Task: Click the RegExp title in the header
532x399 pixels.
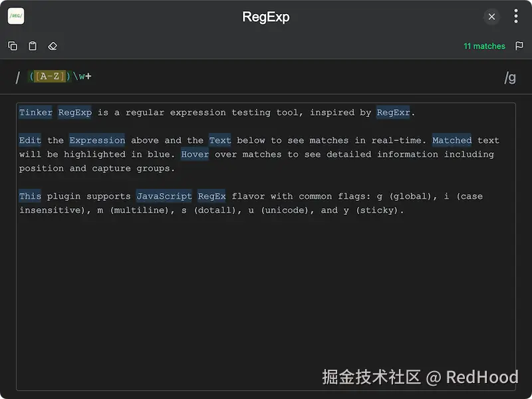Action: coord(266,16)
